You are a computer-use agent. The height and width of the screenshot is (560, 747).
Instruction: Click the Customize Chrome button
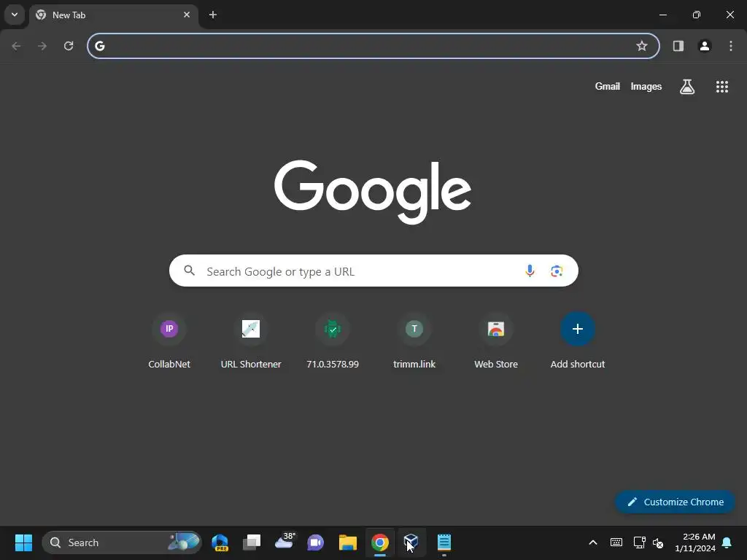(x=675, y=502)
